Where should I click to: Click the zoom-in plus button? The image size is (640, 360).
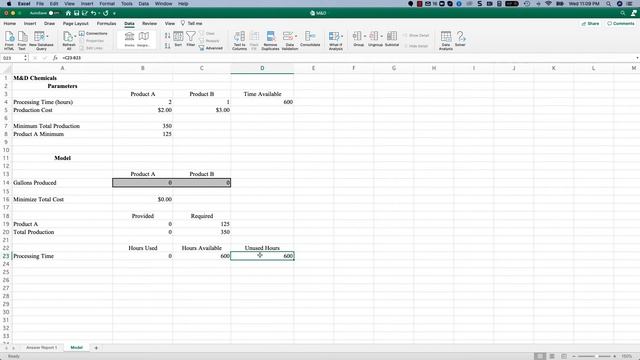coord(614,356)
